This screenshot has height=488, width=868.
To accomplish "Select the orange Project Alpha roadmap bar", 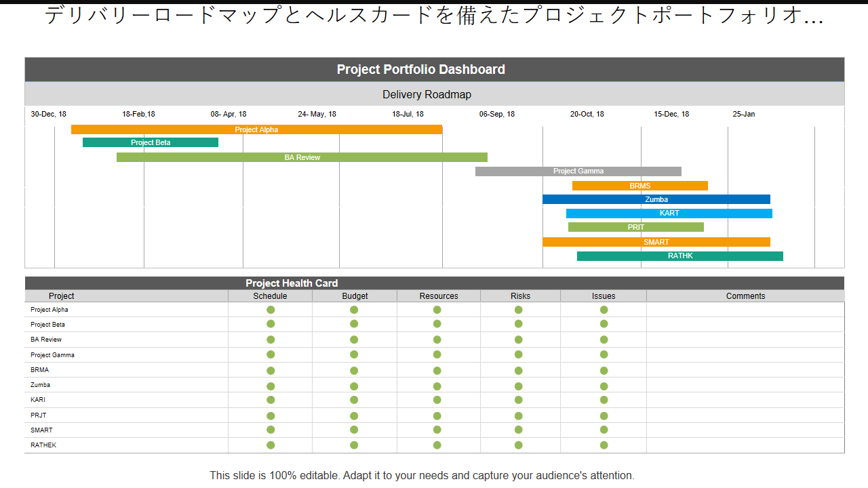I will coord(256,129).
